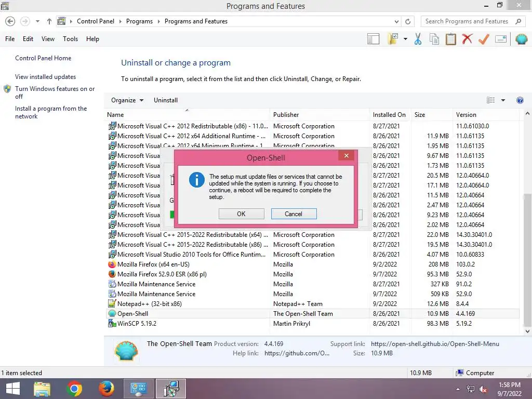Click the Uninstall command button
Image resolution: width=532 pixels, height=399 pixels.
tap(166, 100)
